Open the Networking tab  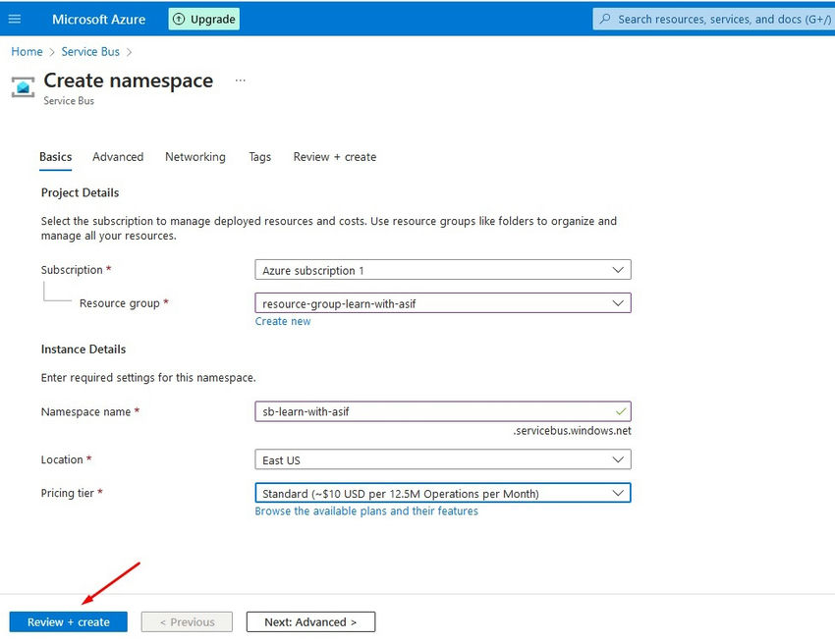pos(195,157)
